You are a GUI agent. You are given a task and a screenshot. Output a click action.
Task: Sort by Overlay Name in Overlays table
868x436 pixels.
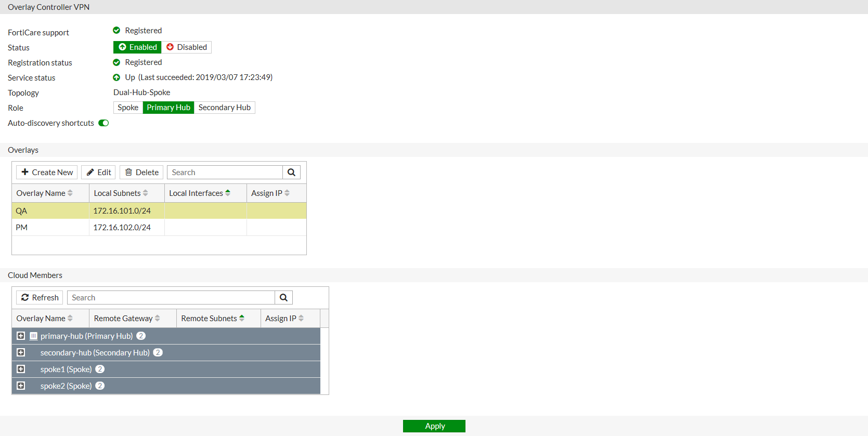pyautogui.click(x=70, y=193)
